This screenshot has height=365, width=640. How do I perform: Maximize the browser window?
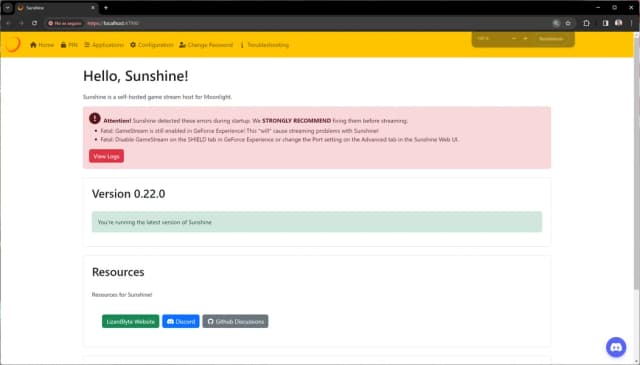pyautogui.click(x=614, y=8)
